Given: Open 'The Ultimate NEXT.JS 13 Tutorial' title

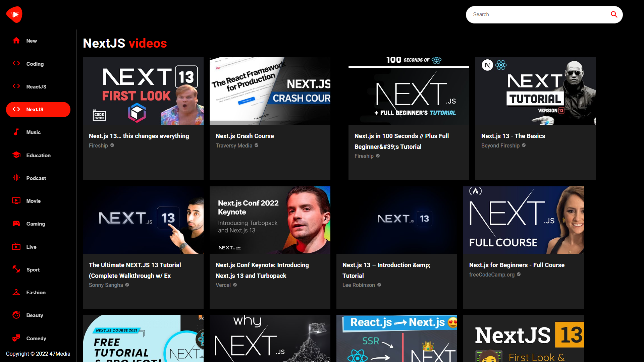Looking at the screenshot, I should (135, 270).
